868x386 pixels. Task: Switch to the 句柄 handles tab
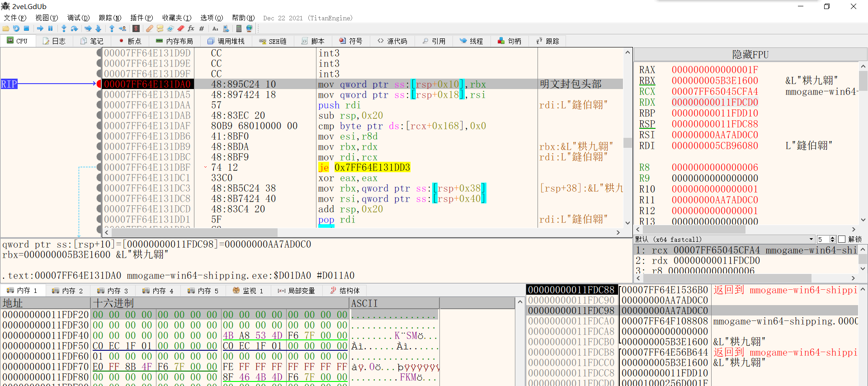[509, 41]
